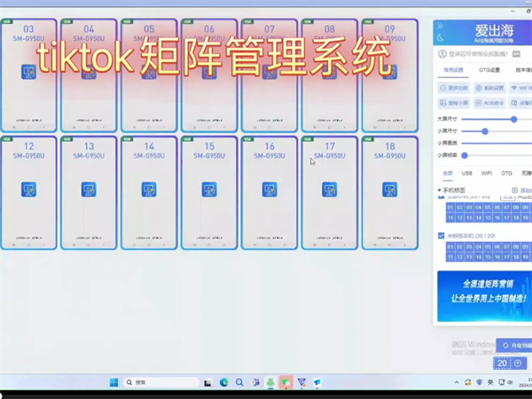Select the USB device filter tab
The image size is (532, 399).
pyautogui.click(x=467, y=173)
